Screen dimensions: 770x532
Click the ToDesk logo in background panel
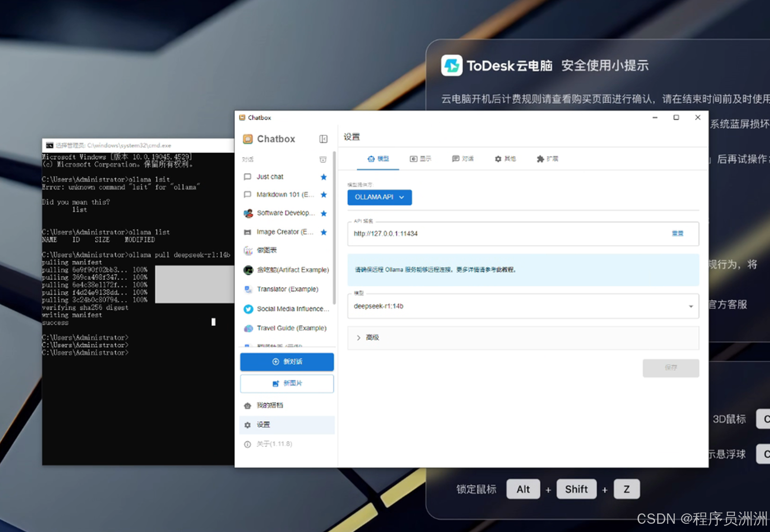pos(452,65)
